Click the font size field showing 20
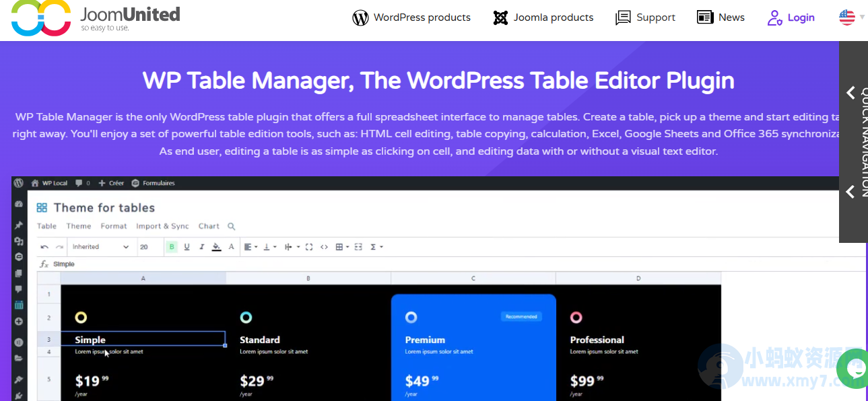This screenshot has width=868, height=401. (149, 247)
